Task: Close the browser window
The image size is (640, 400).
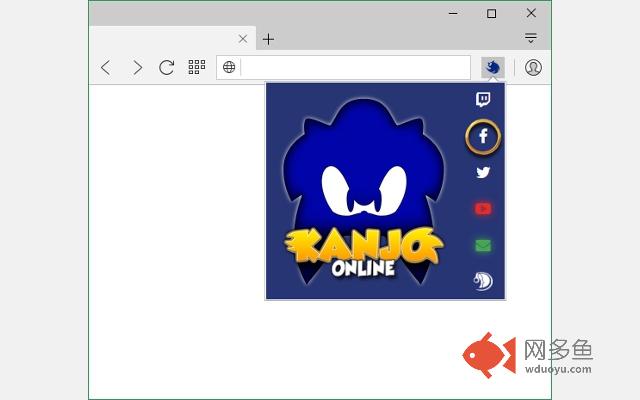Action: coord(531,13)
